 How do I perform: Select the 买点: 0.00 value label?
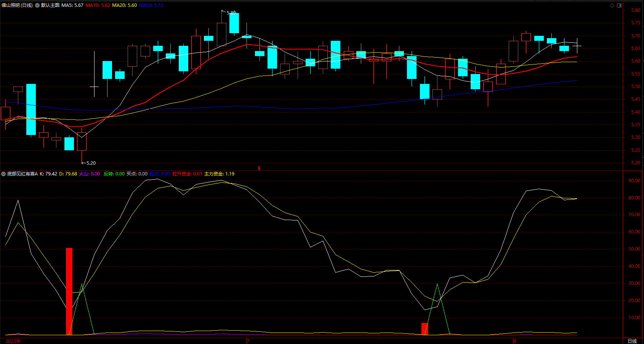tap(137, 174)
